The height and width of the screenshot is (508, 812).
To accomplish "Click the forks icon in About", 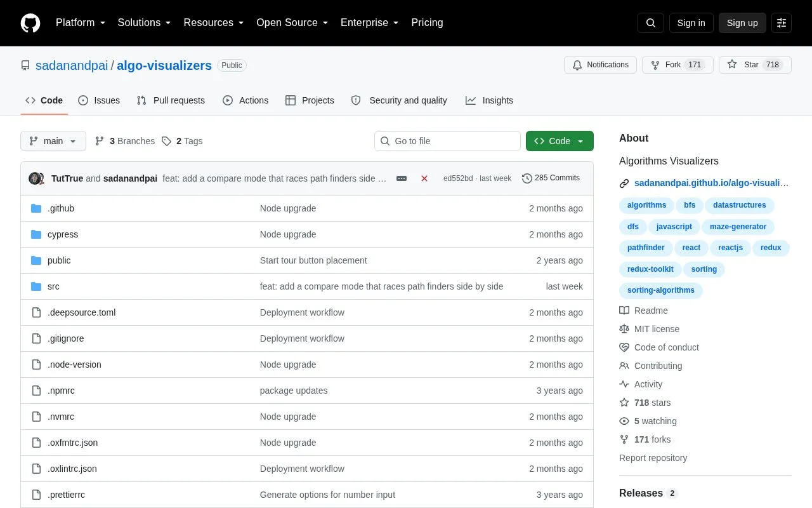I will 624,439.
